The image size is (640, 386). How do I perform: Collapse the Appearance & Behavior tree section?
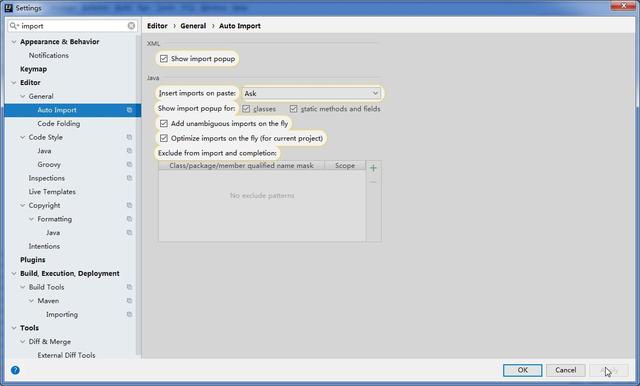coord(14,42)
